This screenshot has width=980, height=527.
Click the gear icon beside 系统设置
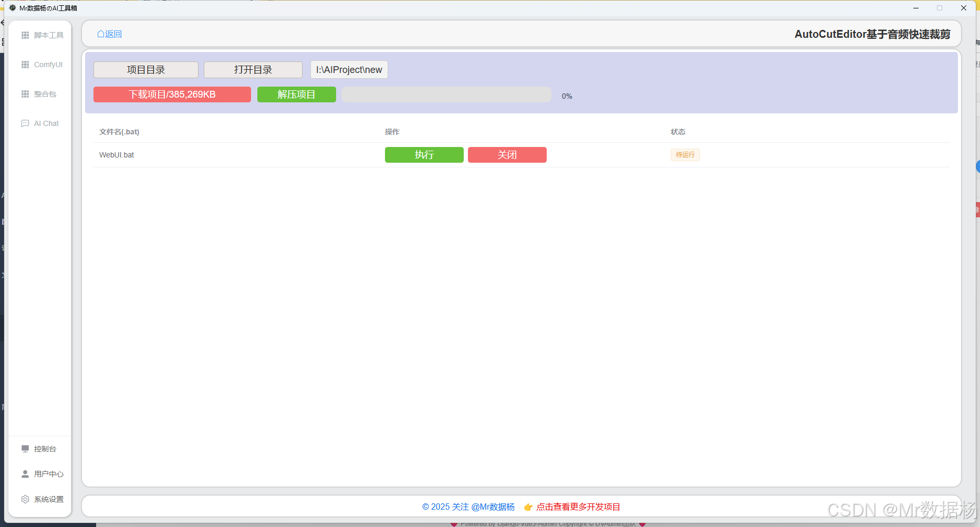click(25, 499)
